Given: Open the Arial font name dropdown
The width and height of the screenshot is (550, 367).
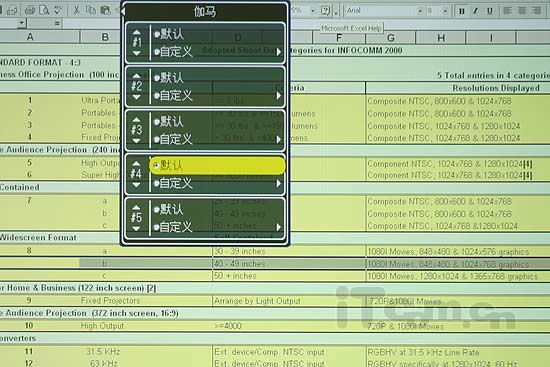Looking at the screenshot, I should (x=420, y=11).
